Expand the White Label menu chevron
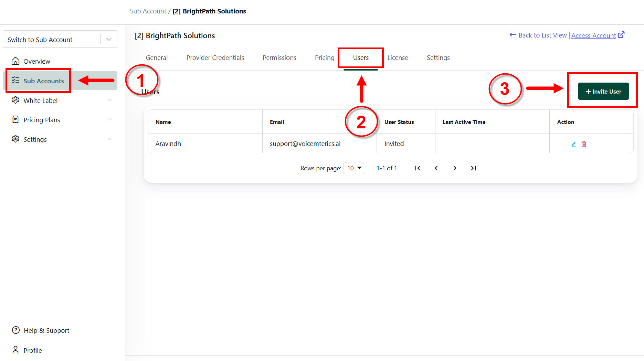The width and height of the screenshot is (644, 361). pyautogui.click(x=109, y=100)
